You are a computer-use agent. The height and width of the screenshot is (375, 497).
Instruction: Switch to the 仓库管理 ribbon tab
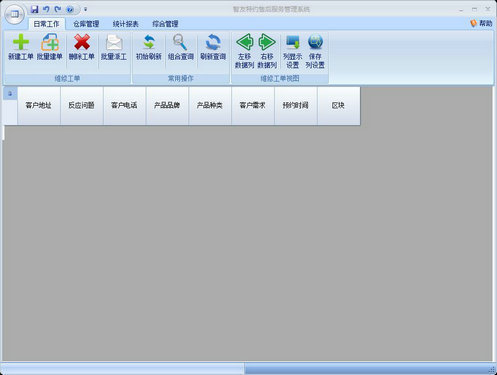coord(86,24)
